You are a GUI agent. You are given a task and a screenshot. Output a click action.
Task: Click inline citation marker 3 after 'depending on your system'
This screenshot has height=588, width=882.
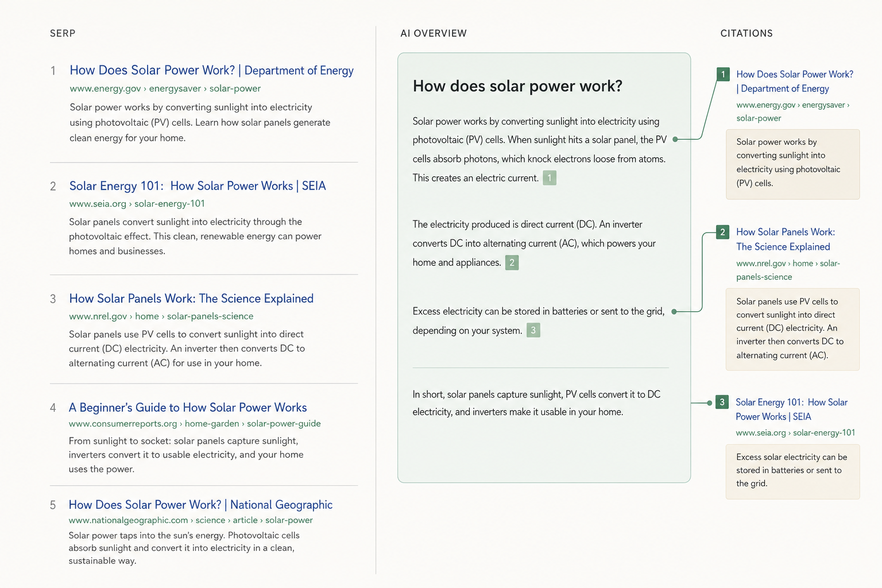pos(533,330)
